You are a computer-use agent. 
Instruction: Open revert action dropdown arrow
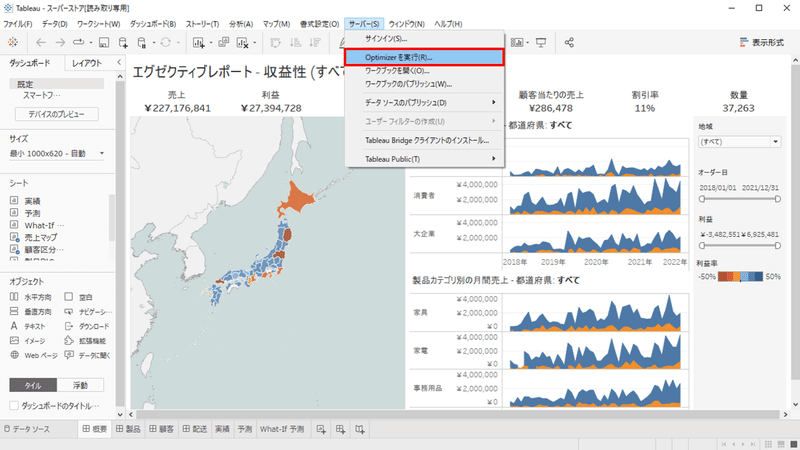(x=90, y=43)
